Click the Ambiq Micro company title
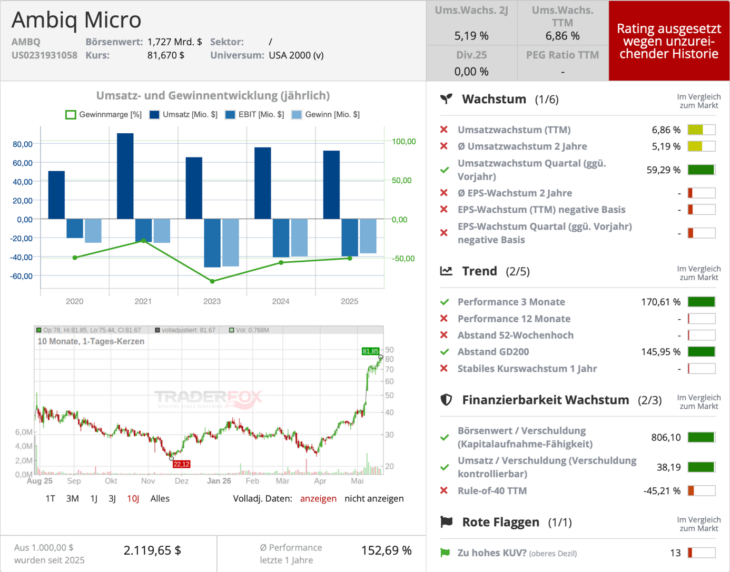Screen dimensions: 730x572 coord(76,20)
